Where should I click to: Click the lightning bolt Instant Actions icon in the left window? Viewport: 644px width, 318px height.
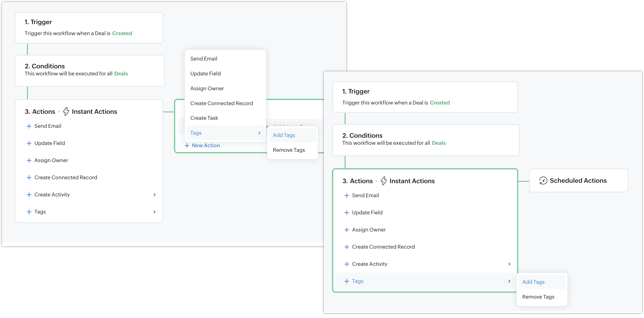(66, 111)
